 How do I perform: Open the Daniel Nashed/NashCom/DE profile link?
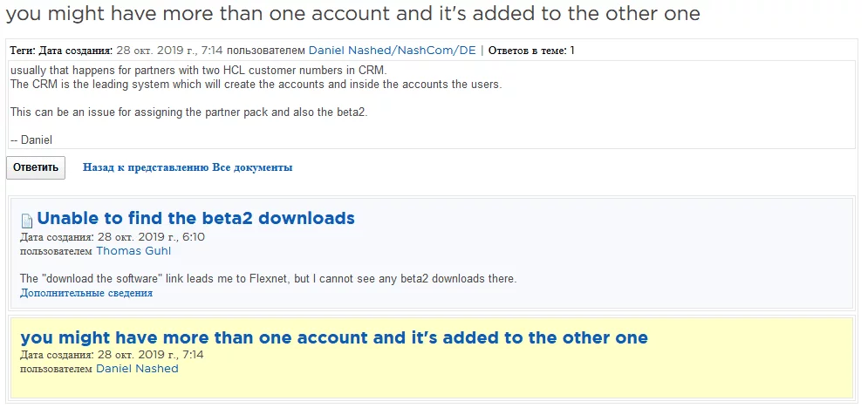pyautogui.click(x=392, y=51)
